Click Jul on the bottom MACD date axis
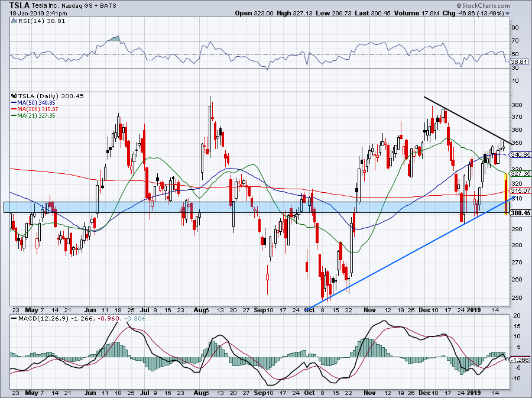This screenshot has width=532, height=398. coord(145,393)
